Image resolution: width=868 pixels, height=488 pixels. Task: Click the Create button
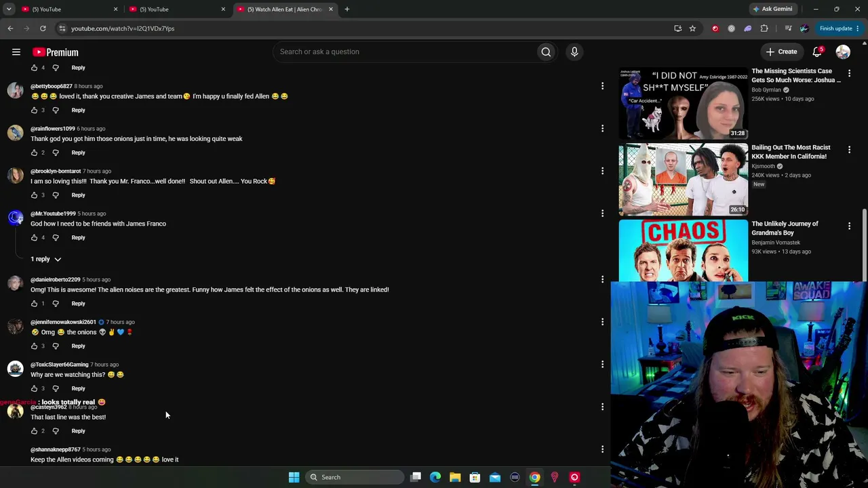pyautogui.click(x=781, y=52)
